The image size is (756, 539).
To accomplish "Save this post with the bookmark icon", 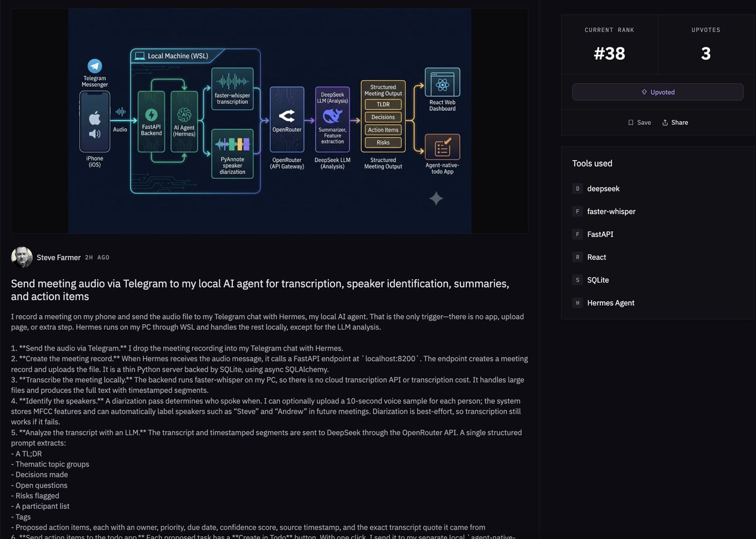I will (x=631, y=122).
